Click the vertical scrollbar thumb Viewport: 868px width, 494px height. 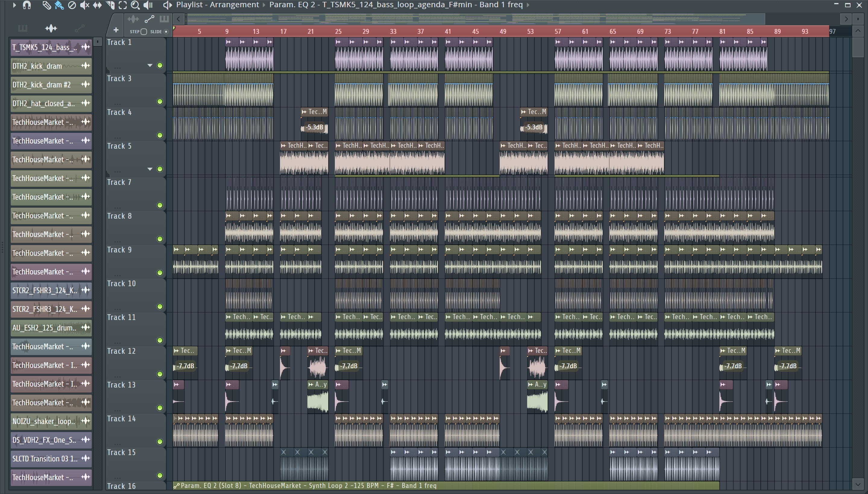pyautogui.click(x=858, y=48)
